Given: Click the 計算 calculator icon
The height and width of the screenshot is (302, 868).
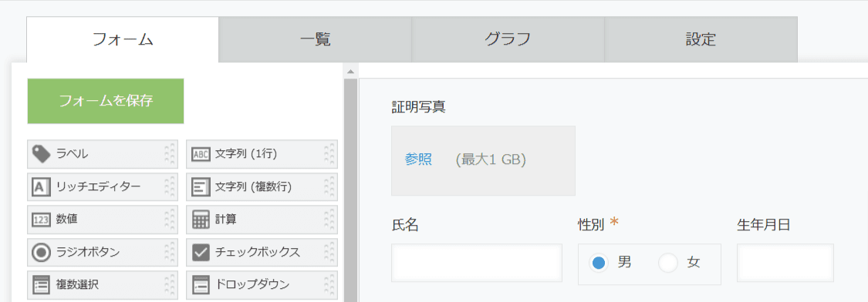Looking at the screenshot, I should tap(201, 220).
